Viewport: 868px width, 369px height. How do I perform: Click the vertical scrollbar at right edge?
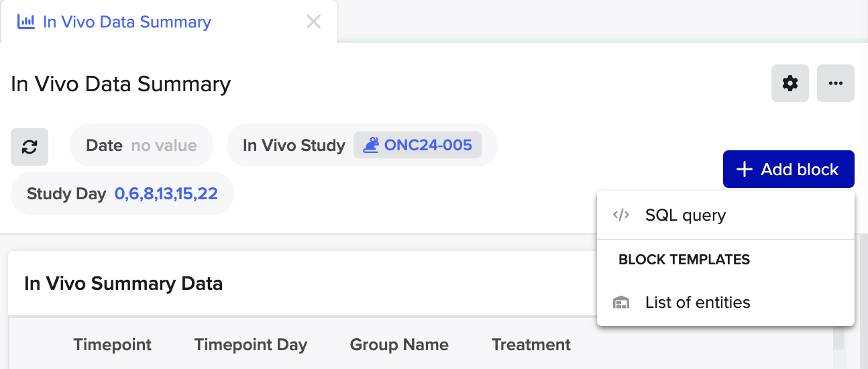(863, 301)
